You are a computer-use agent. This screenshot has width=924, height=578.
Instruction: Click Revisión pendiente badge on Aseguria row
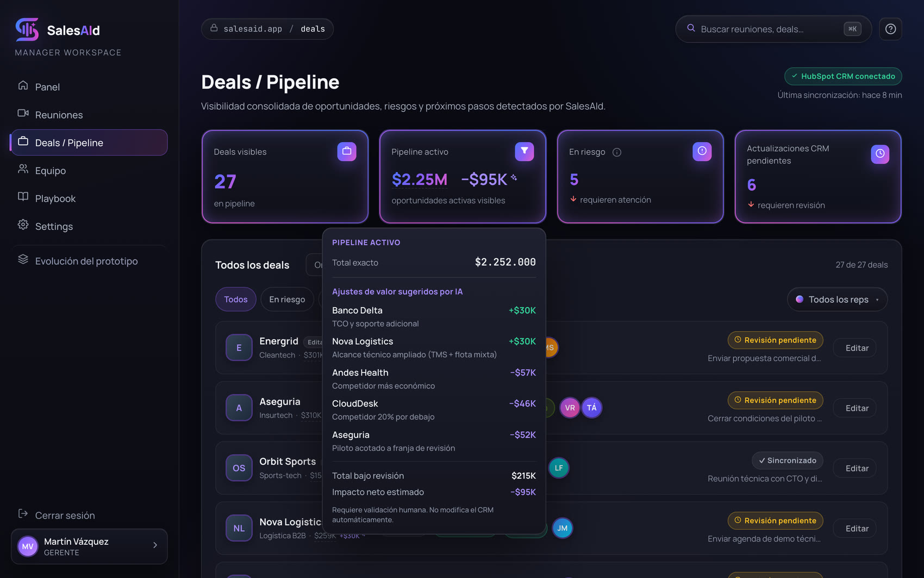pos(775,400)
